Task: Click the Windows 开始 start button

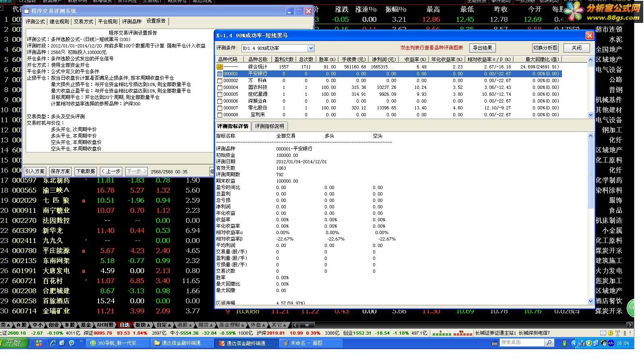Action: pyautogui.click(x=14, y=343)
